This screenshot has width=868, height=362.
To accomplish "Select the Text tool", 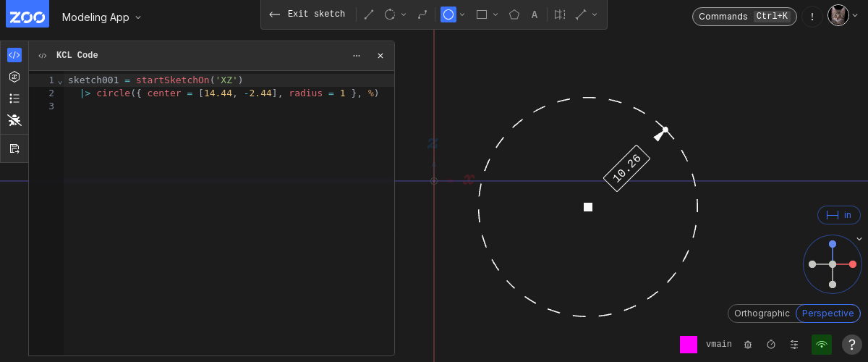I will (x=535, y=14).
